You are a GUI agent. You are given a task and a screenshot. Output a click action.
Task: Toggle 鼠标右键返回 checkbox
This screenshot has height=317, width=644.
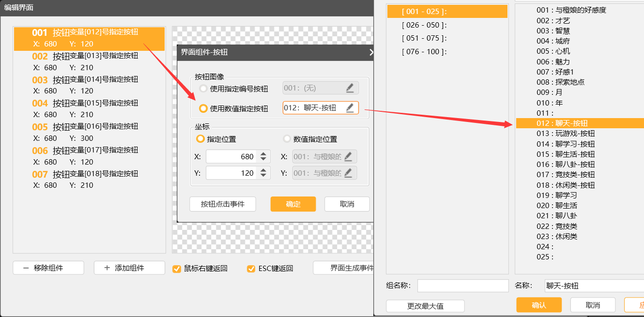pos(177,269)
